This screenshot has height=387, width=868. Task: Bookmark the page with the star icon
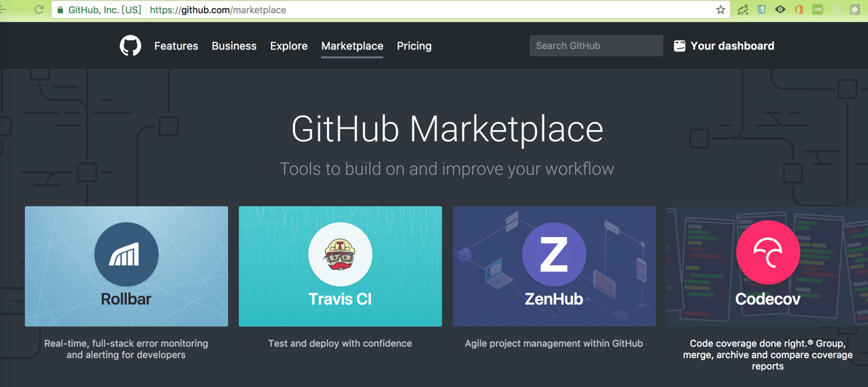coord(720,10)
